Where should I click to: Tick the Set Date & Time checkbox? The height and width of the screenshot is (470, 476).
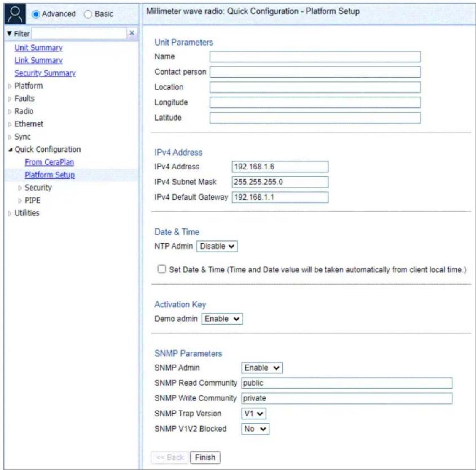tap(162, 269)
